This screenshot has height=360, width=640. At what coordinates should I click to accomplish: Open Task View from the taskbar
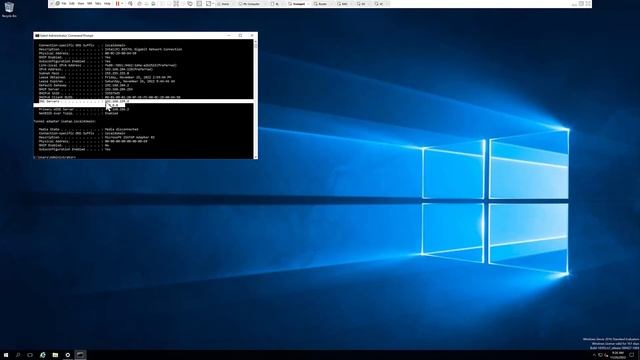(x=30, y=355)
